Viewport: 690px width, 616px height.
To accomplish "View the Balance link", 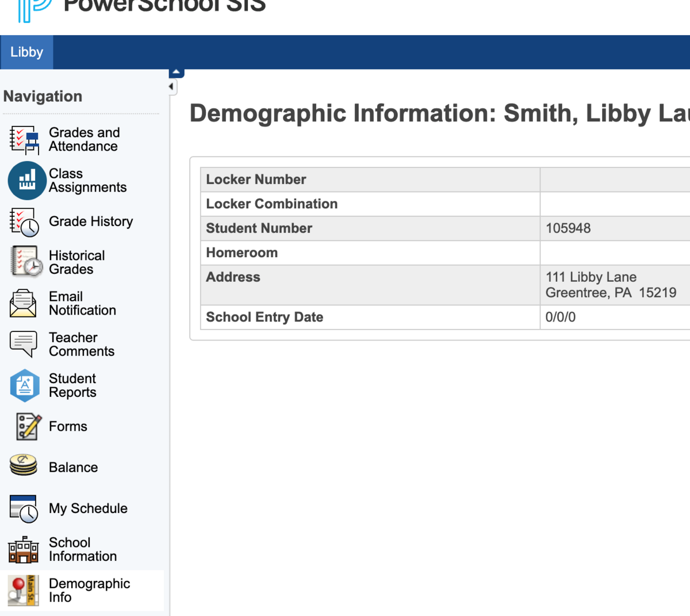I will (73, 467).
